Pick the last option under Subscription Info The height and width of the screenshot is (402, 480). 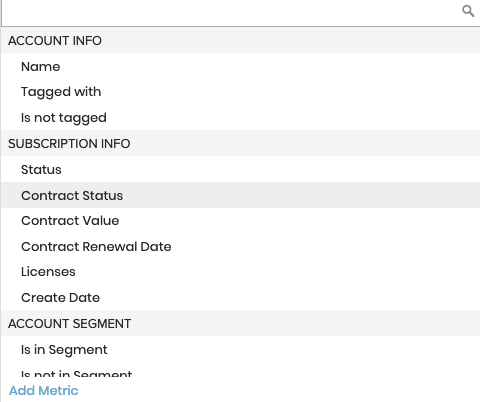point(241,298)
